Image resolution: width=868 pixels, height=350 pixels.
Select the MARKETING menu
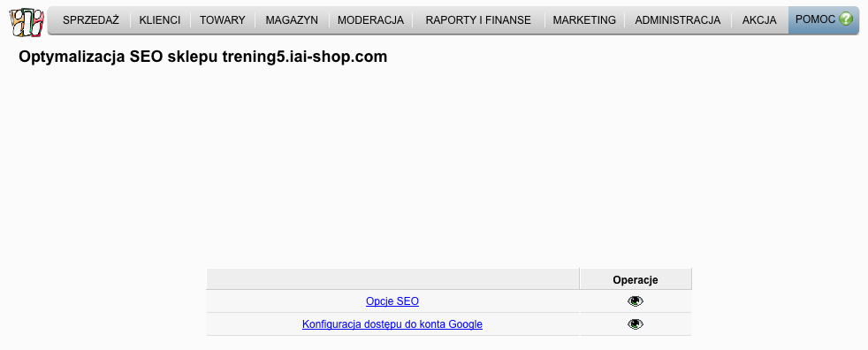click(584, 20)
